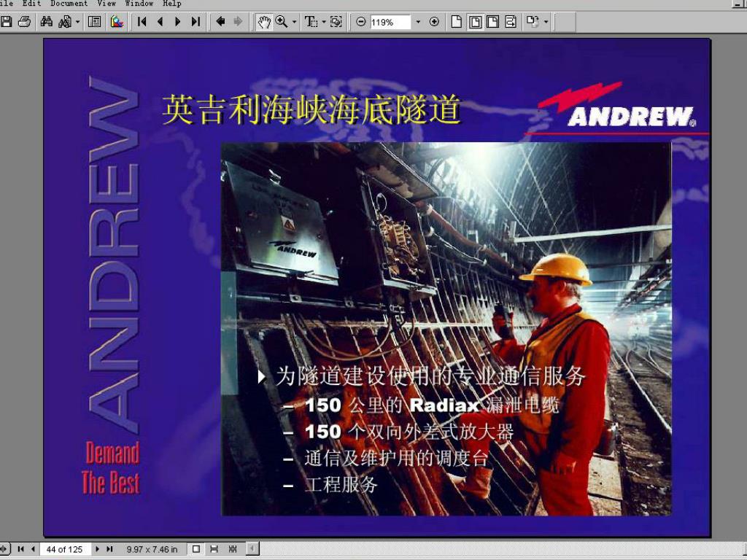The width and height of the screenshot is (747, 560).
Task: Go to the next page from the toolbar
Action: (x=178, y=22)
